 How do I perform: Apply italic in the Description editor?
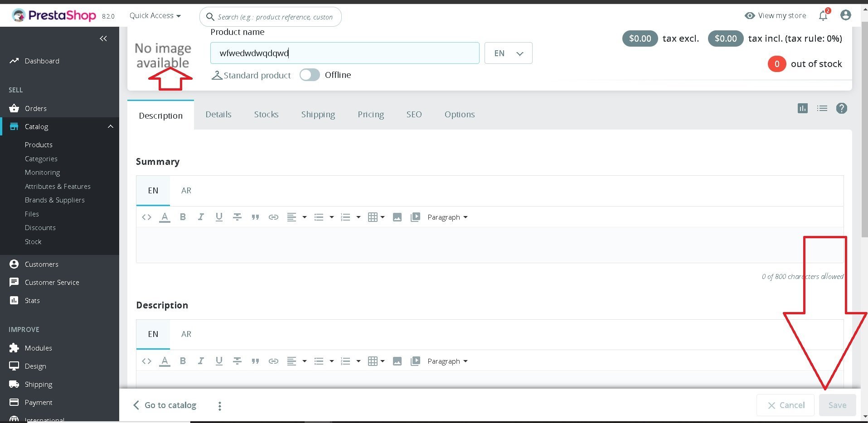(201, 361)
